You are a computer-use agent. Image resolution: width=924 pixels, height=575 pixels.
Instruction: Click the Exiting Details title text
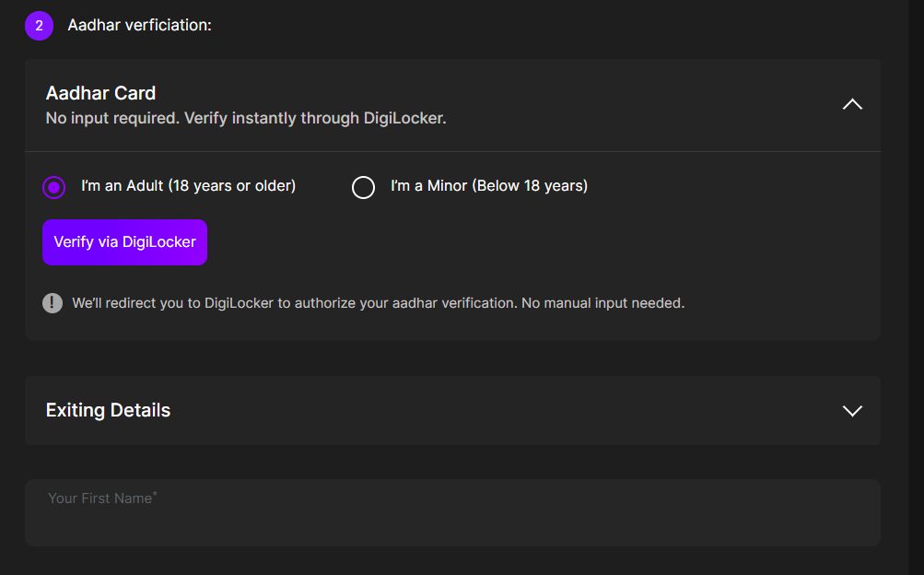tap(108, 411)
